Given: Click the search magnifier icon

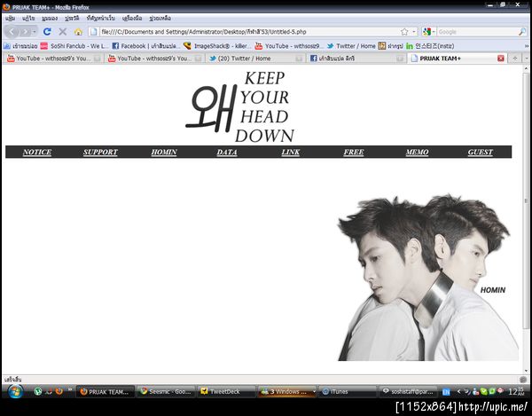Looking at the screenshot, I should (522, 32).
